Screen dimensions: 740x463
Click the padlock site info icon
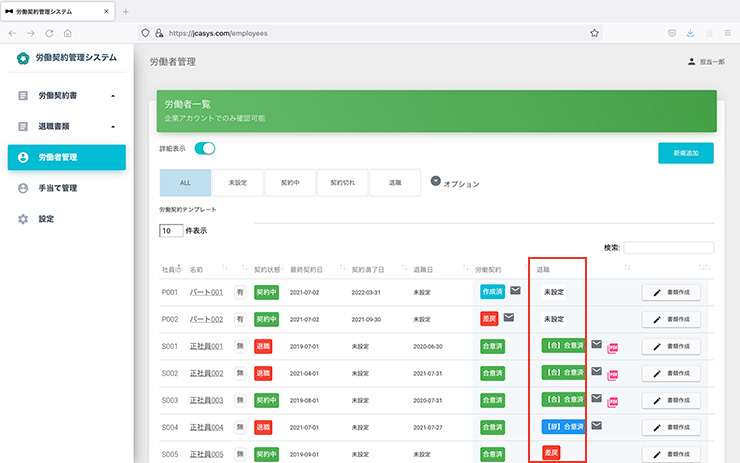point(159,33)
